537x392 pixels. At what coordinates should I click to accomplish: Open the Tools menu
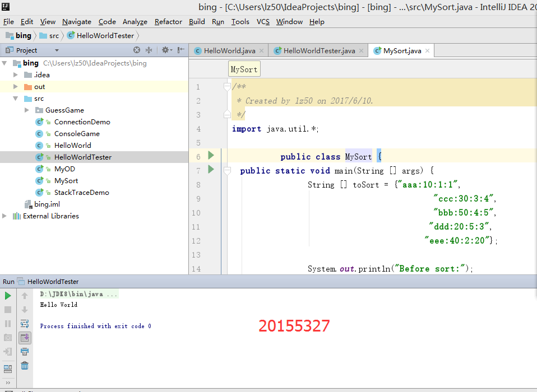click(x=240, y=21)
